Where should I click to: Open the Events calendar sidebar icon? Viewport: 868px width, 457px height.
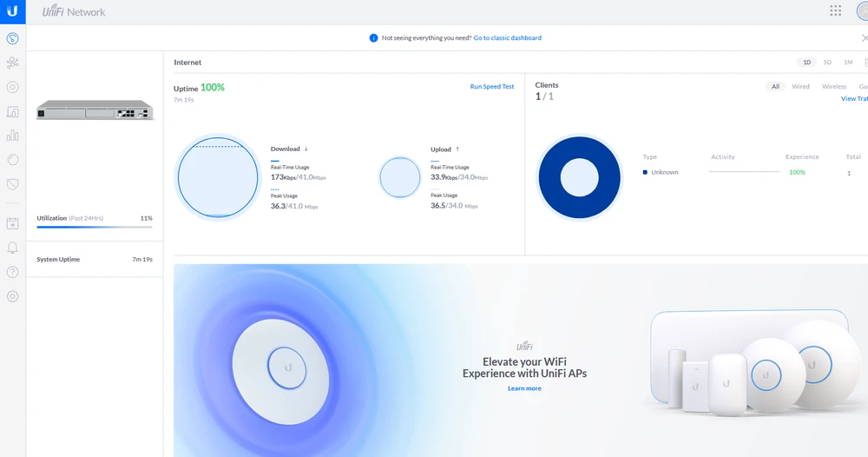tap(12, 224)
